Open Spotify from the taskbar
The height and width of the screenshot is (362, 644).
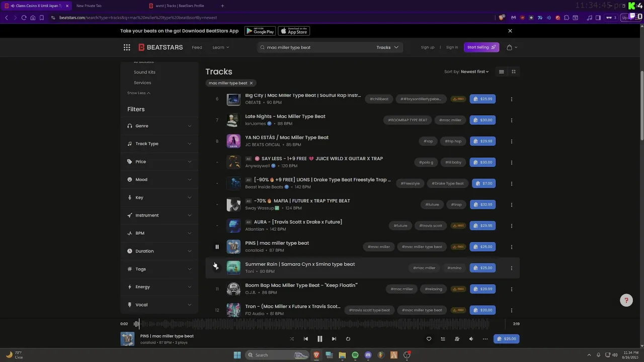tap(355, 355)
